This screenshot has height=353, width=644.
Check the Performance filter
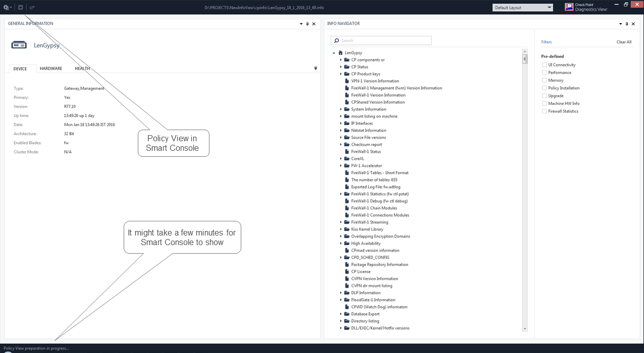(544, 73)
